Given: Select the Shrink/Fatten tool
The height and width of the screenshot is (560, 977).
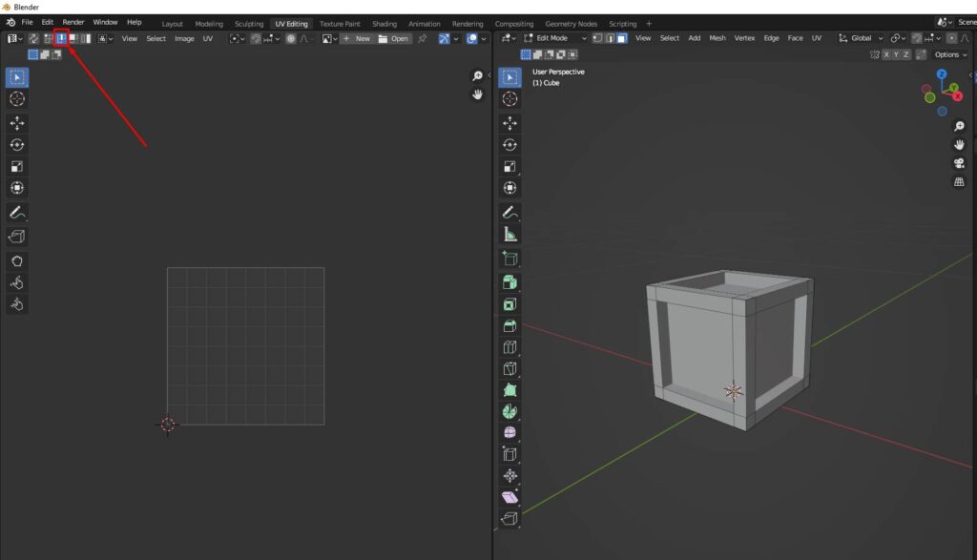Looking at the screenshot, I should (x=509, y=476).
